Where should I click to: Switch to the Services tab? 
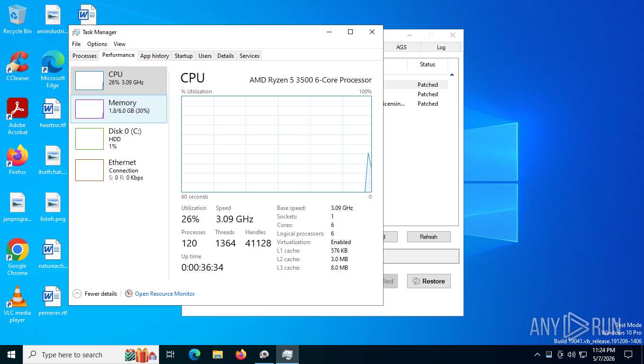point(250,56)
